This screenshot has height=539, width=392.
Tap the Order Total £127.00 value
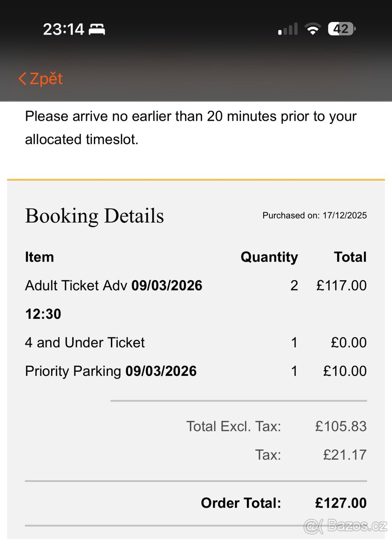[341, 503]
